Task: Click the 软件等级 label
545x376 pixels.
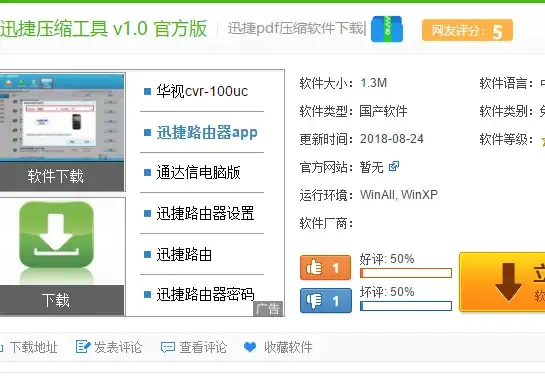Action: coord(506,139)
